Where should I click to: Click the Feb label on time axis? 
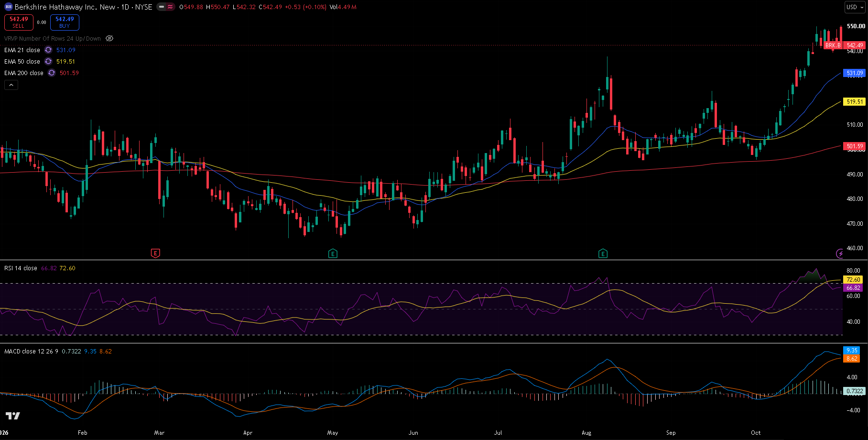point(83,432)
